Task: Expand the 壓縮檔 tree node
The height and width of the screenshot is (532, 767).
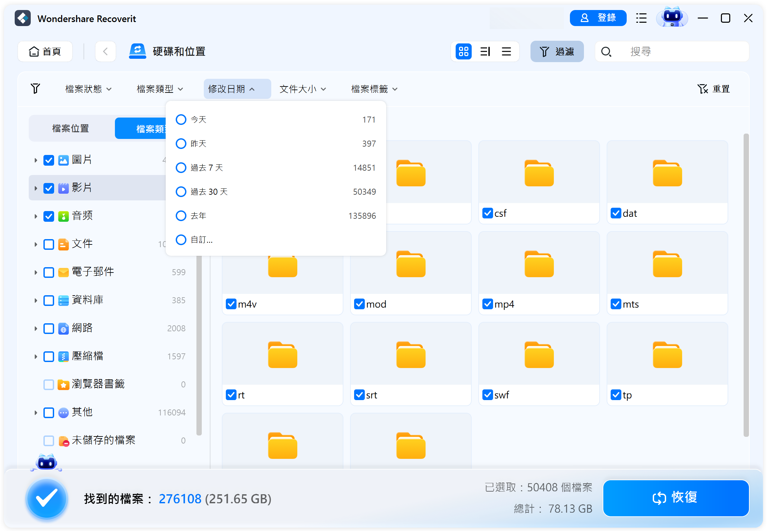Action: coord(35,357)
